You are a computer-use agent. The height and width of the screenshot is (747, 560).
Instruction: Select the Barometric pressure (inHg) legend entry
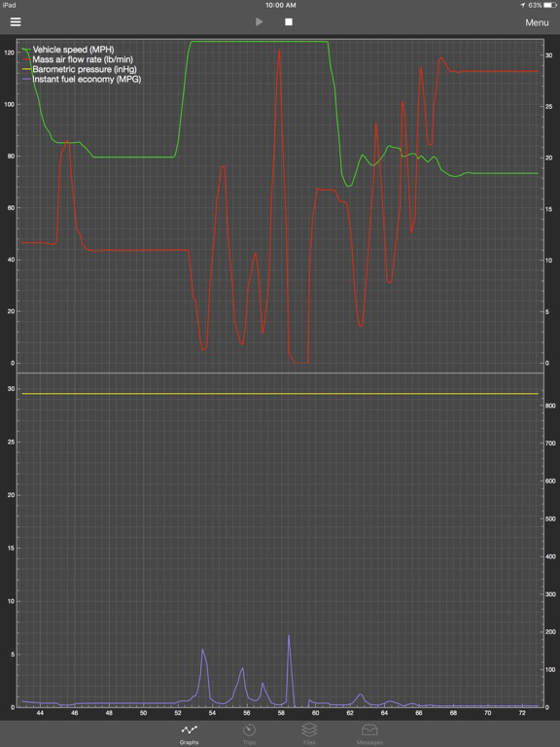click(x=79, y=70)
